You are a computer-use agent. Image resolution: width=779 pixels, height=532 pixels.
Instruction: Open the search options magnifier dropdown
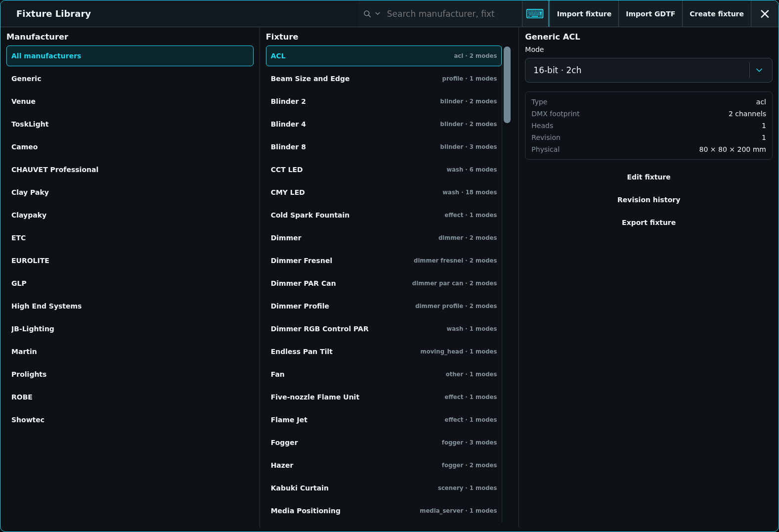click(372, 14)
